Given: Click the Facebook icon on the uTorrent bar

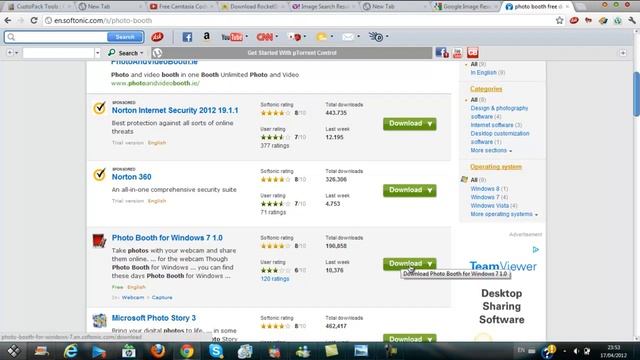Looking at the screenshot, I should click(x=442, y=53).
